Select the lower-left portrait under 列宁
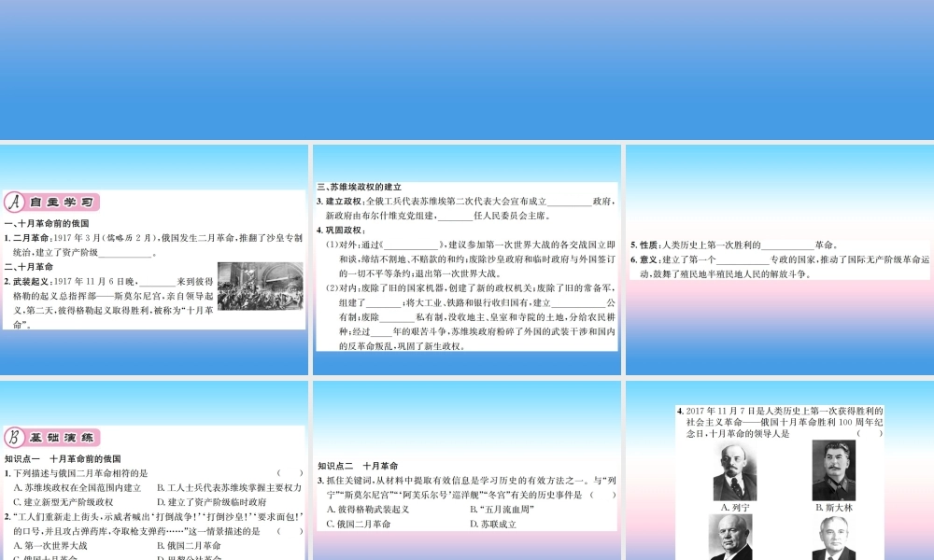This screenshot has height=560, width=934. tap(730, 538)
